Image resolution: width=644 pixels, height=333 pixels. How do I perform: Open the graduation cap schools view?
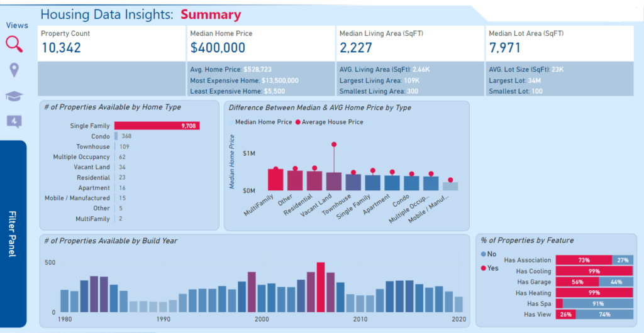tap(14, 96)
